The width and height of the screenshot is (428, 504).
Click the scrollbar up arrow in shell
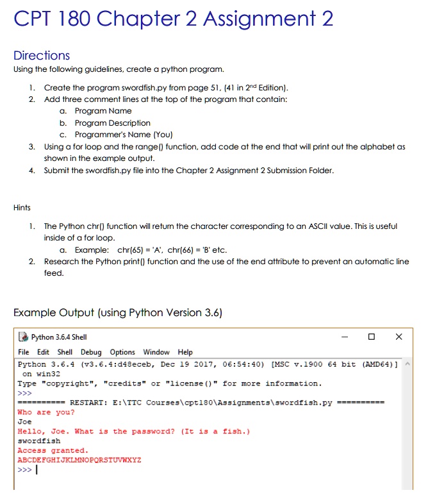(407, 364)
